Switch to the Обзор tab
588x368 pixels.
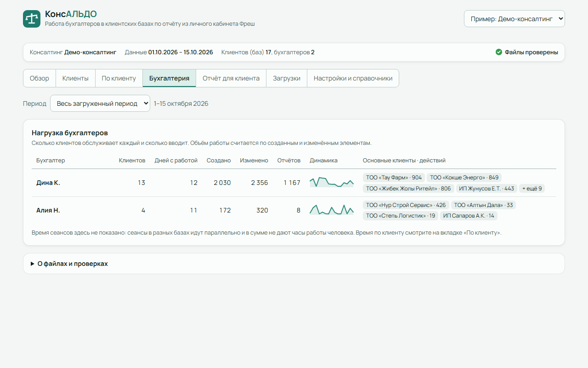[40, 78]
